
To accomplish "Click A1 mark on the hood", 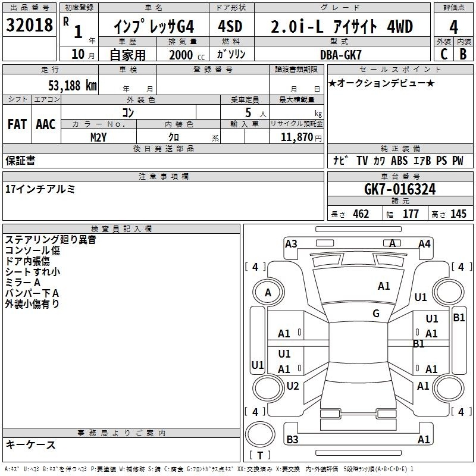I will [x=384, y=286].
